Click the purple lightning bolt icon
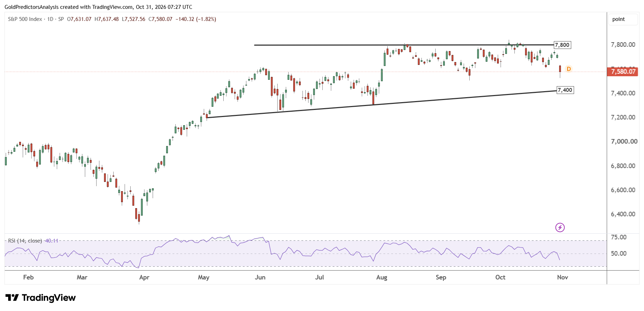Screen dimensions: 644x311 click(x=560, y=227)
